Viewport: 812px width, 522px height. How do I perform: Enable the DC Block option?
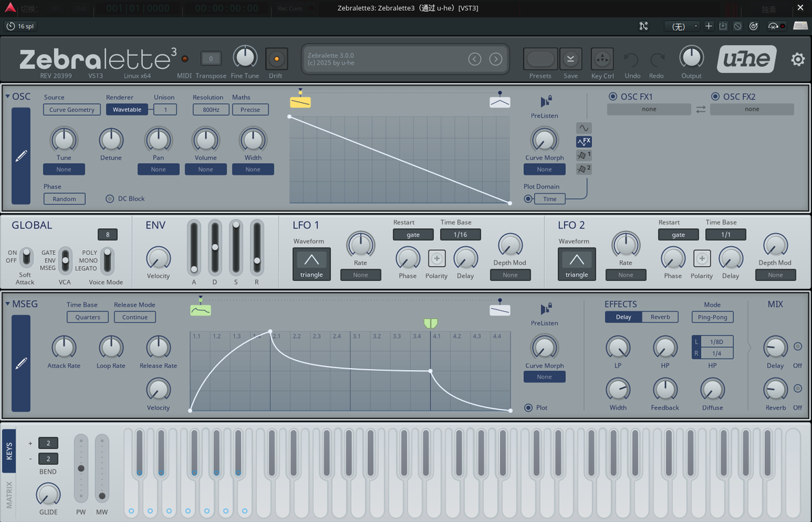[x=110, y=198]
